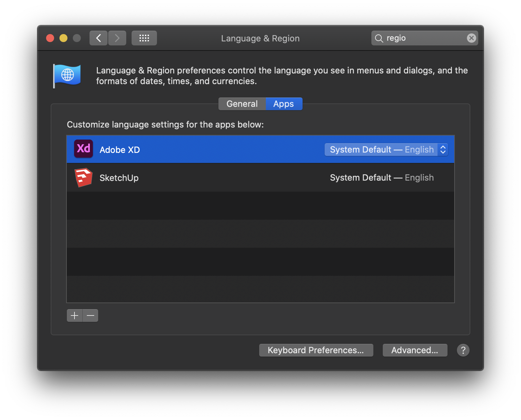Image resolution: width=521 pixels, height=420 pixels.
Task: Clear the search field with the X icon
Action: [x=471, y=38]
